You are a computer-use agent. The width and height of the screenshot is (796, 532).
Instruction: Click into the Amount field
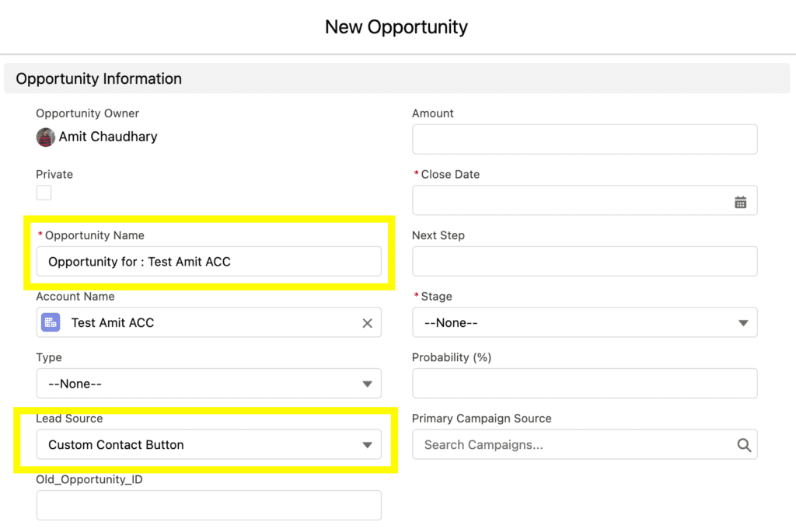pyautogui.click(x=585, y=140)
